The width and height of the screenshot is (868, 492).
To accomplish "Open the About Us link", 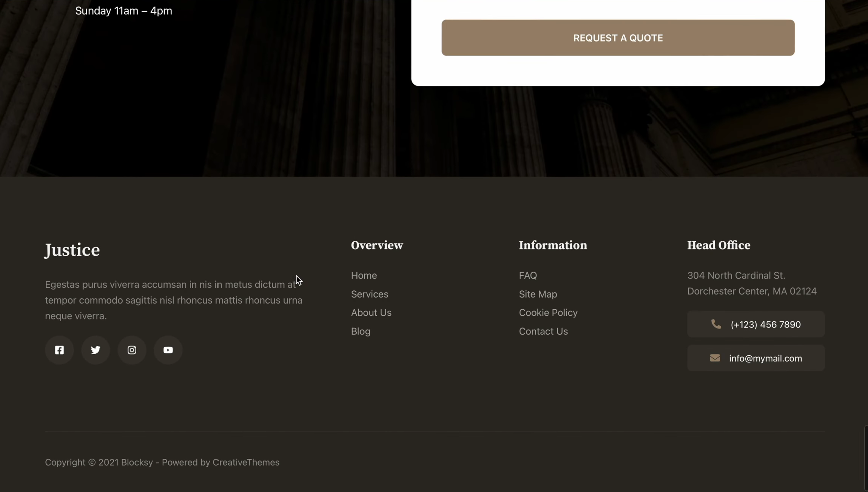I will [371, 312].
